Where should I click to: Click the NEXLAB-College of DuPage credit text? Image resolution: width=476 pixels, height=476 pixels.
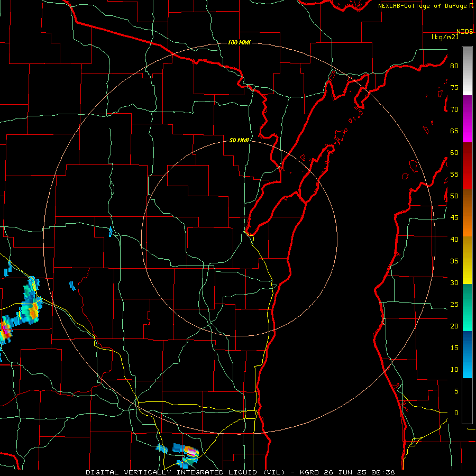423,6
